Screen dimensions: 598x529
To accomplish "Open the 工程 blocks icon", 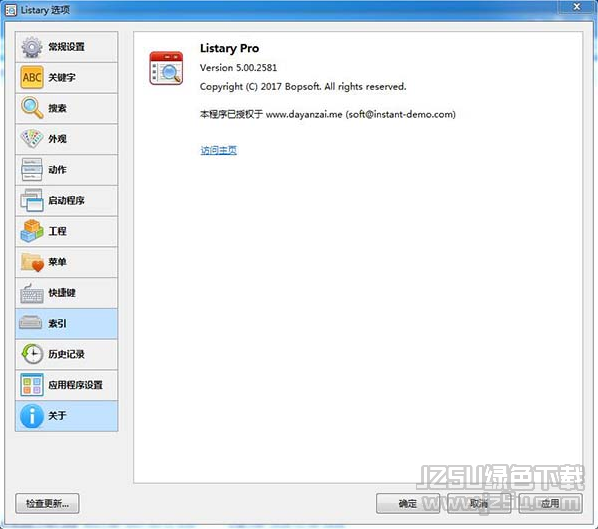I will pos(32,231).
